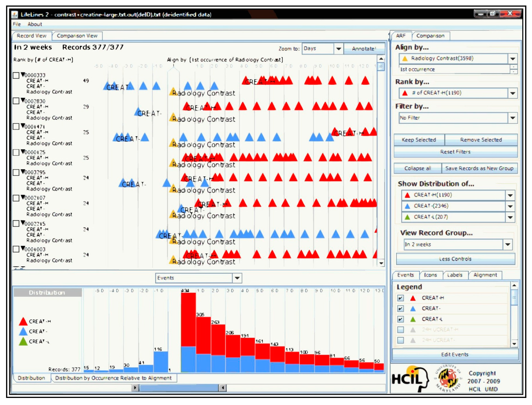
Task: Click the red CREAT-H triangle in the Legend
Action: tap(413, 298)
